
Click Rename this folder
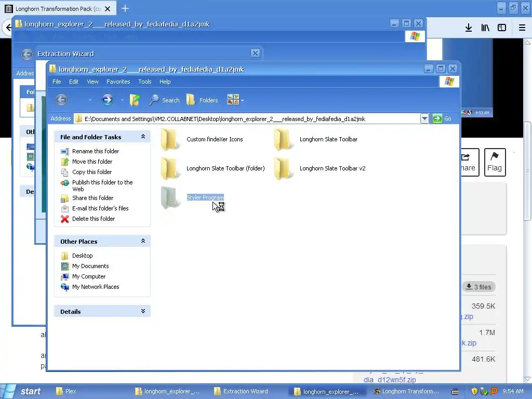[96, 151]
